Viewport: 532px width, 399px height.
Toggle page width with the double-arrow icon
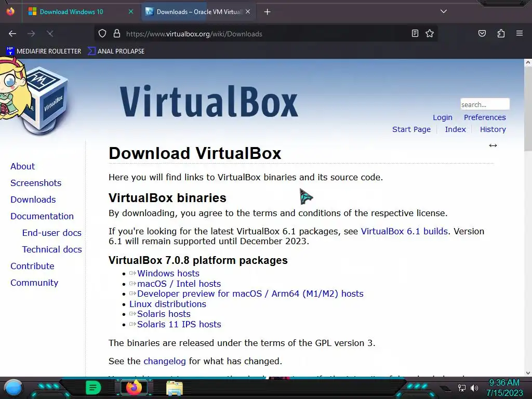coord(493,145)
